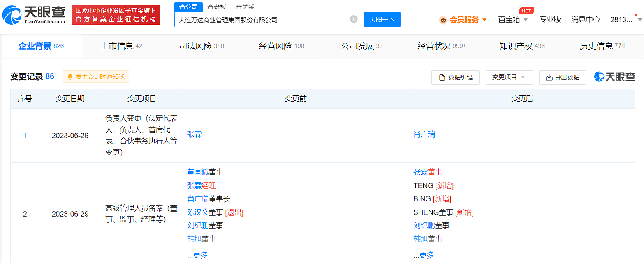Click inside the company name search field

click(263, 19)
